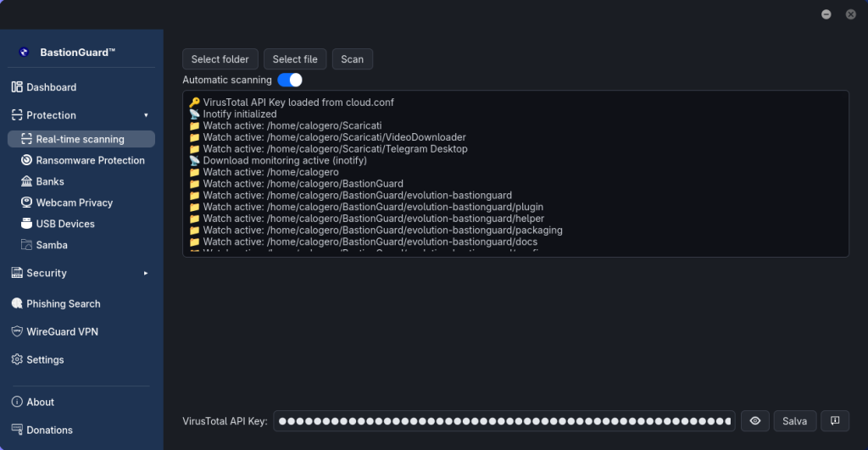The width and height of the screenshot is (868, 450).
Task: Click the Dashboard panel icon
Action: point(17,87)
